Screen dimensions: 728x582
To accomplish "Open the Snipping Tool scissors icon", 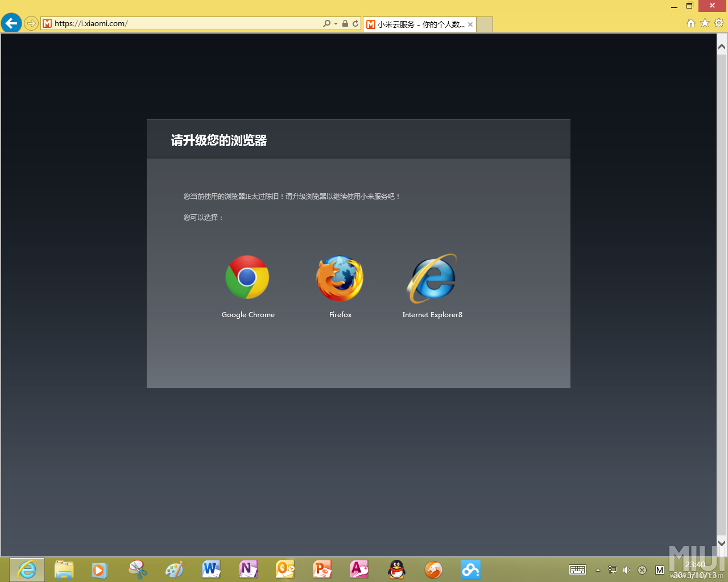I will click(137, 569).
